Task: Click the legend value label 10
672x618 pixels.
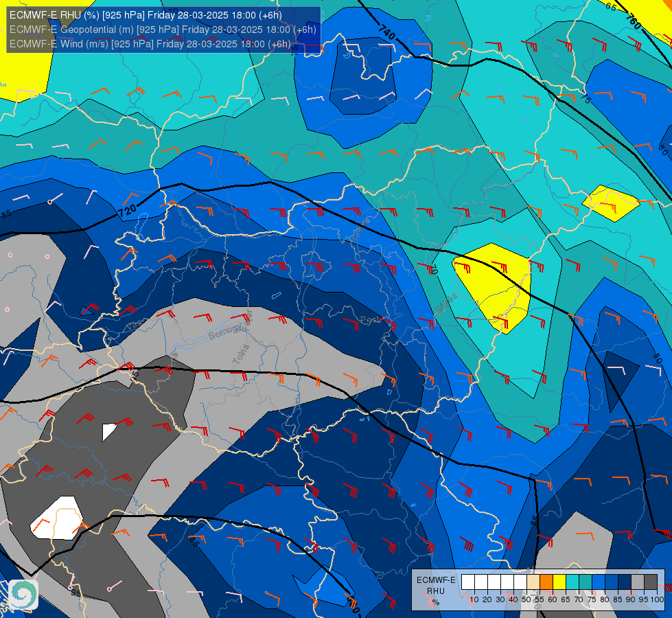Action: point(474,599)
